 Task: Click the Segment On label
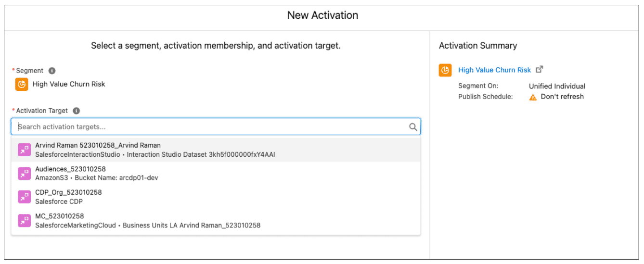pyautogui.click(x=478, y=86)
